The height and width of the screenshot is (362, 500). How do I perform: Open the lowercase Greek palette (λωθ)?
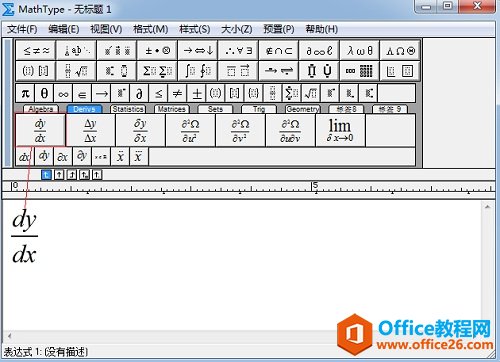click(360, 50)
